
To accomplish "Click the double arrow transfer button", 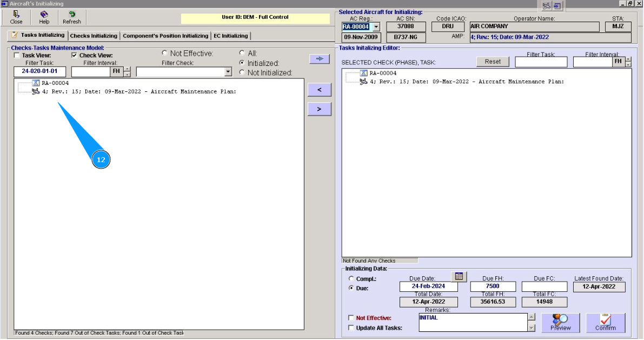I will (319, 59).
